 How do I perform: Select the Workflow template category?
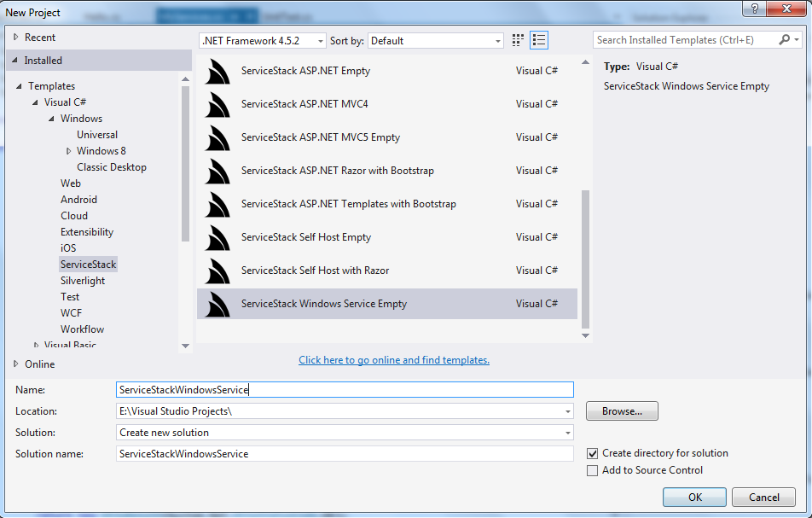coord(83,329)
